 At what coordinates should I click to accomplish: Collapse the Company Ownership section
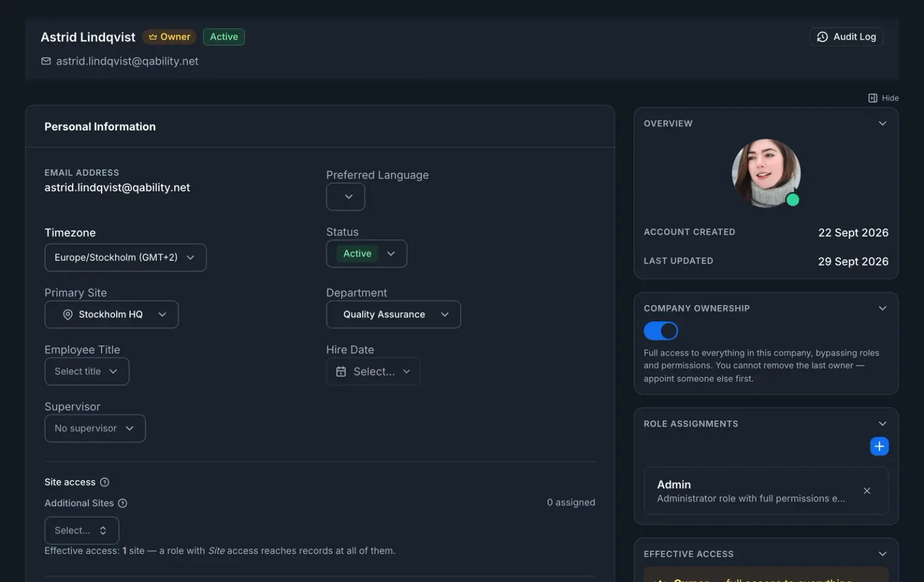pyautogui.click(x=882, y=308)
